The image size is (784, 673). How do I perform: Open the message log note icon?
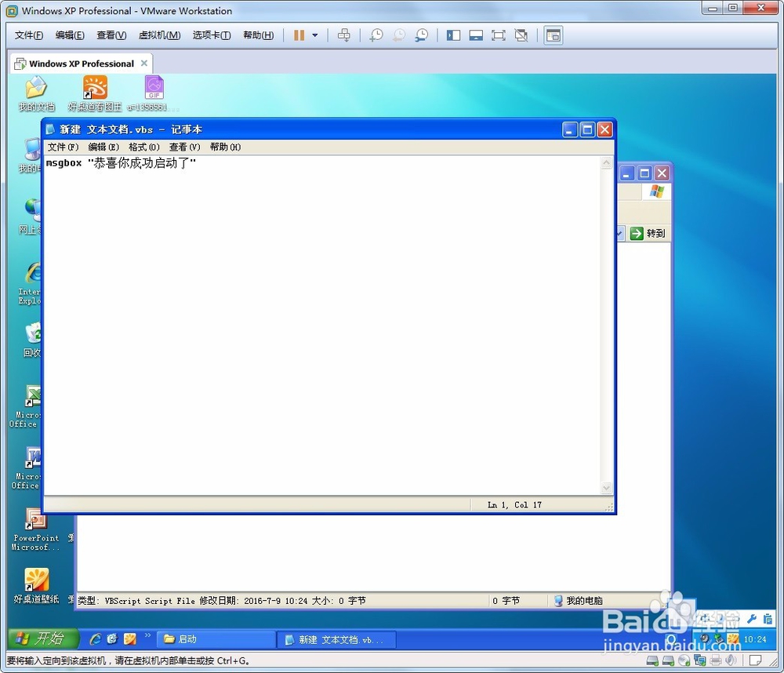756,660
